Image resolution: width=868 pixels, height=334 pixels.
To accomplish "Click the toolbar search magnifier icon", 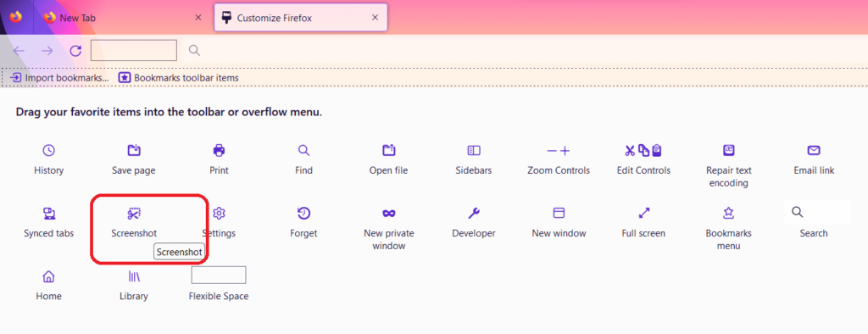I will pos(194,50).
